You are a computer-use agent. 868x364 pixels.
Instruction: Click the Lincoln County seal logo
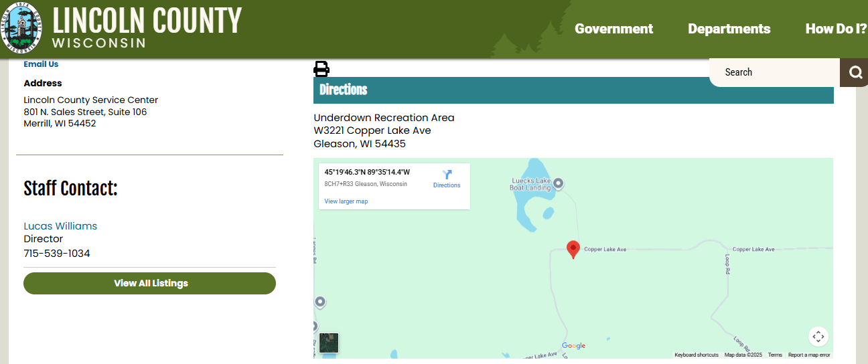pos(21,27)
